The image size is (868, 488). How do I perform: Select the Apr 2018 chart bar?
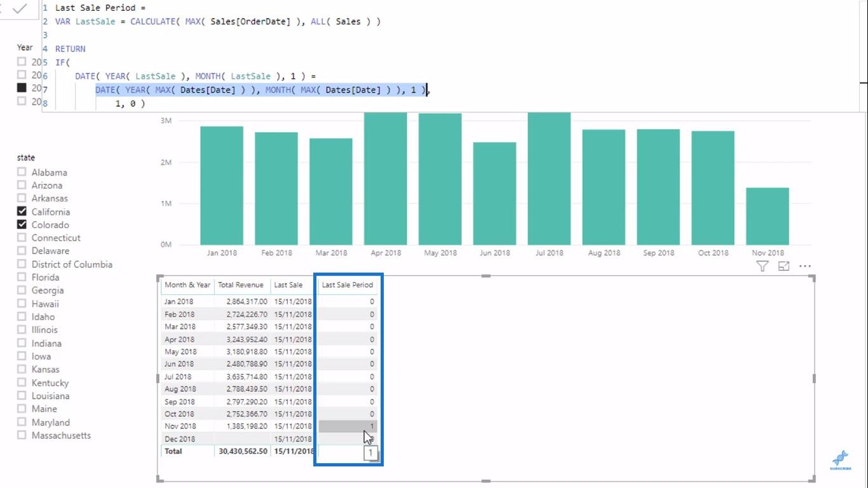point(386,179)
